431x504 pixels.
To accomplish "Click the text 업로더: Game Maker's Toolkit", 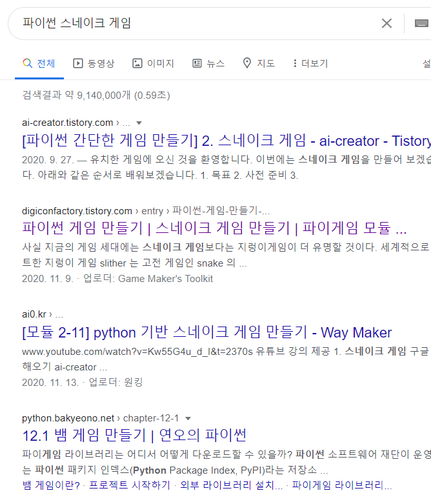I will coord(148,278).
